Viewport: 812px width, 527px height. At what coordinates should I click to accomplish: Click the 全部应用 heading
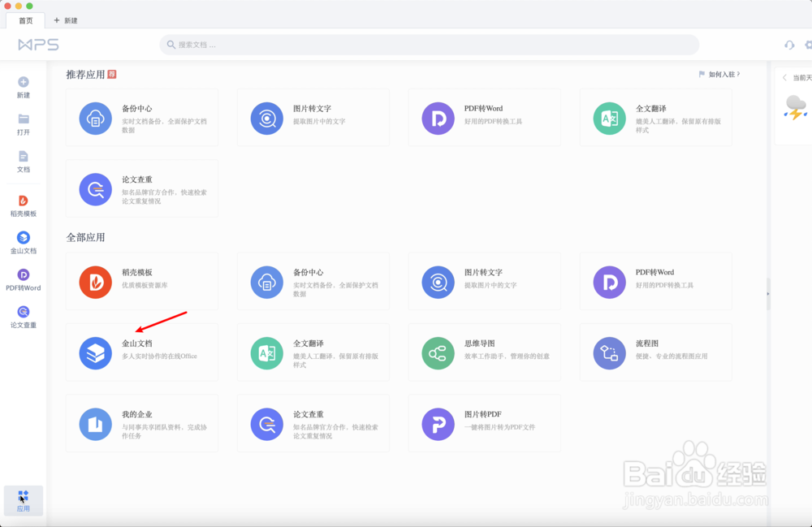coord(86,238)
